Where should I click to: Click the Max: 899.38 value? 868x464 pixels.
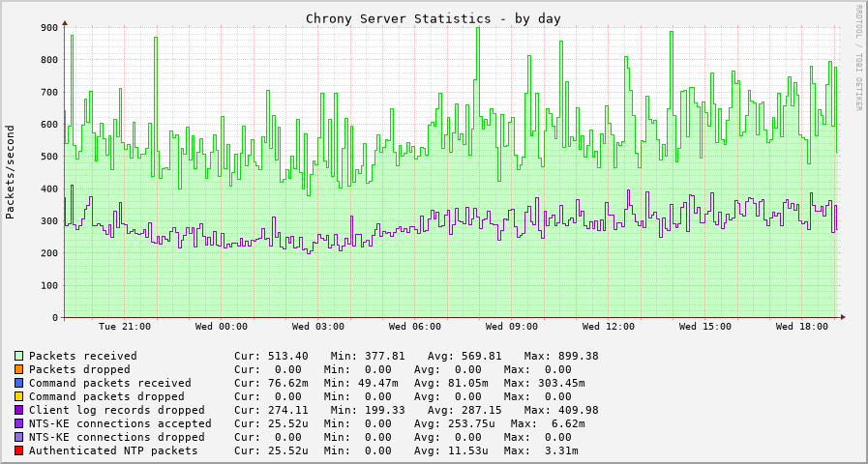pos(561,356)
